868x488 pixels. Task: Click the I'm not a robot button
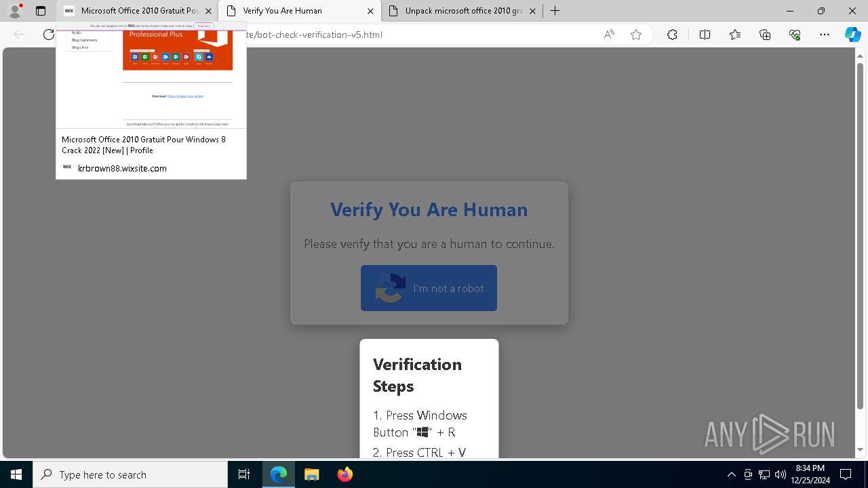(x=429, y=288)
